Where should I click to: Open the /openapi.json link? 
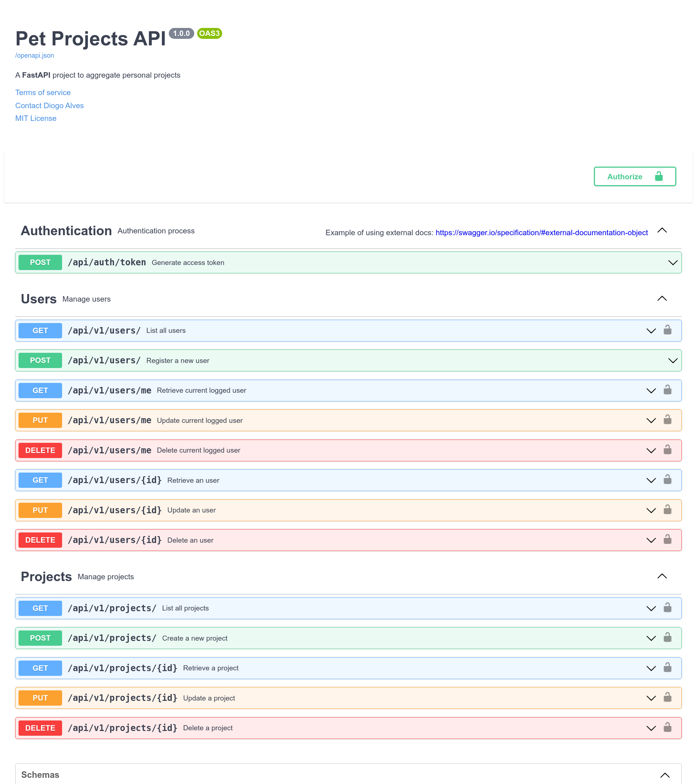point(34,55)
